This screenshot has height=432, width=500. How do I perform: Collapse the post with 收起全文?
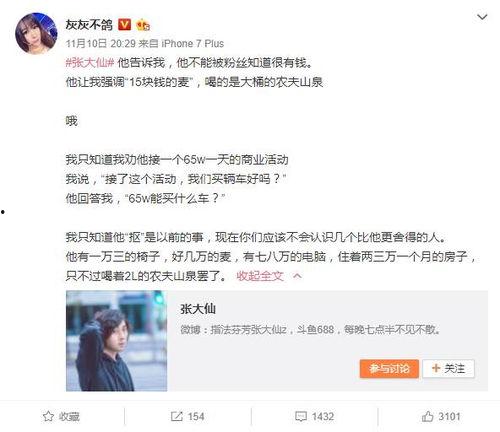(x=260, y=276)
